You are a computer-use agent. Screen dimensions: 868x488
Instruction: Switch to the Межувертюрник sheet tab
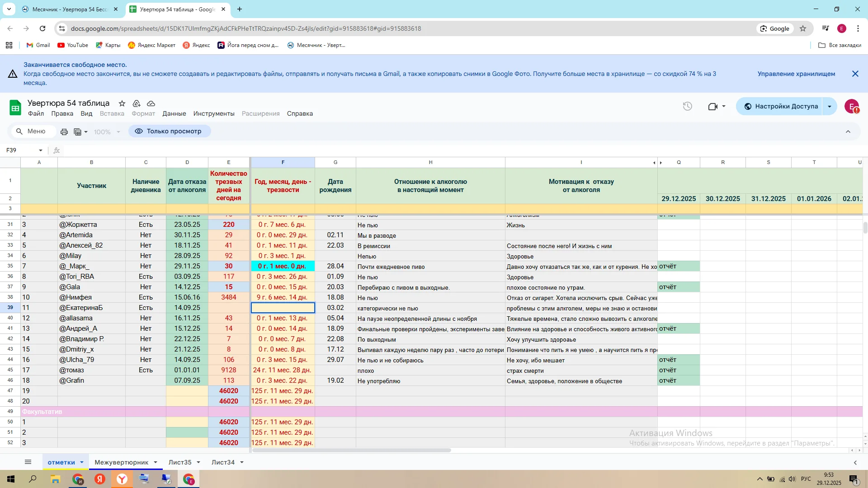coord(121,462)
